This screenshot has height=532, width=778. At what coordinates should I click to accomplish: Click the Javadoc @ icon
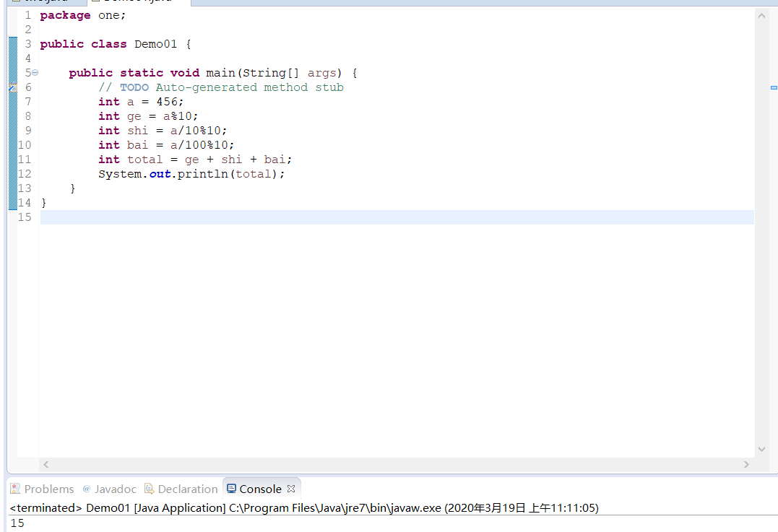(87, 489)
